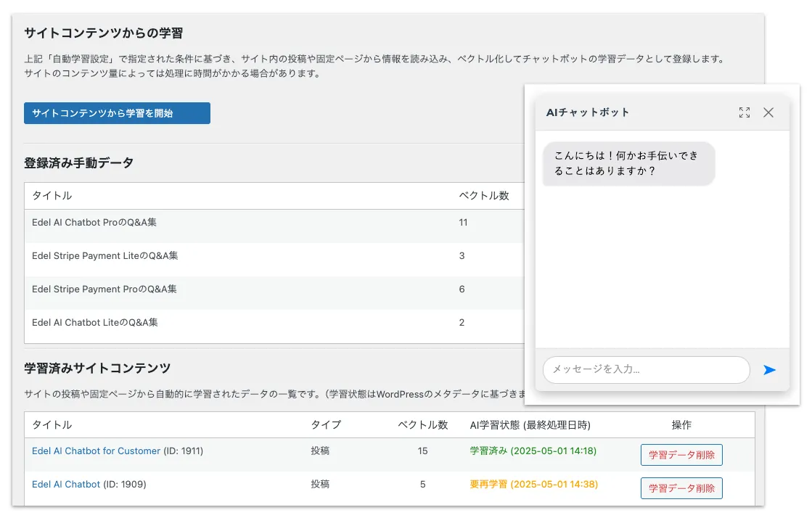Image resolution: width=812 pixels, height=518 pixels.
Task: Select the row Edel Stripe Payment LiteのQ&A集
Action: [274, 260]
